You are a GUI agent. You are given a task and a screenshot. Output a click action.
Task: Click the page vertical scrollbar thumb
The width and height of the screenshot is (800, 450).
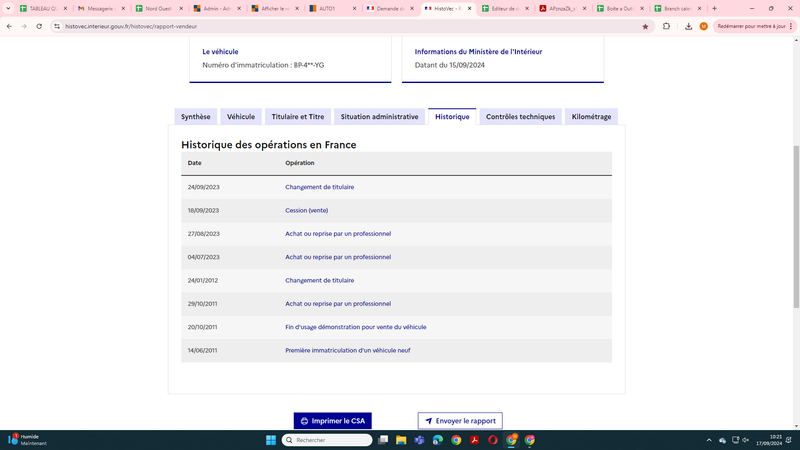point(796,227)
